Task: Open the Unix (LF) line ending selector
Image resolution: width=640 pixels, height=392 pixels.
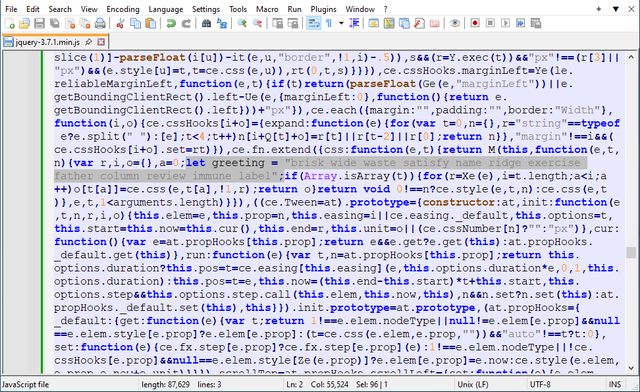Action: (x=473, y=384)
